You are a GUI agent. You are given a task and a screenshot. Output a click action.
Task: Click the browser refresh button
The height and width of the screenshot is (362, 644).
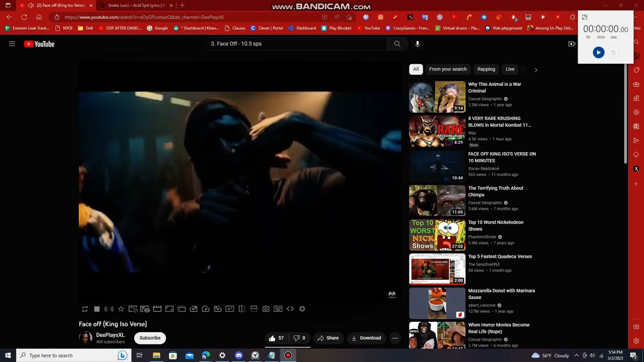click(x=24, y=17)
